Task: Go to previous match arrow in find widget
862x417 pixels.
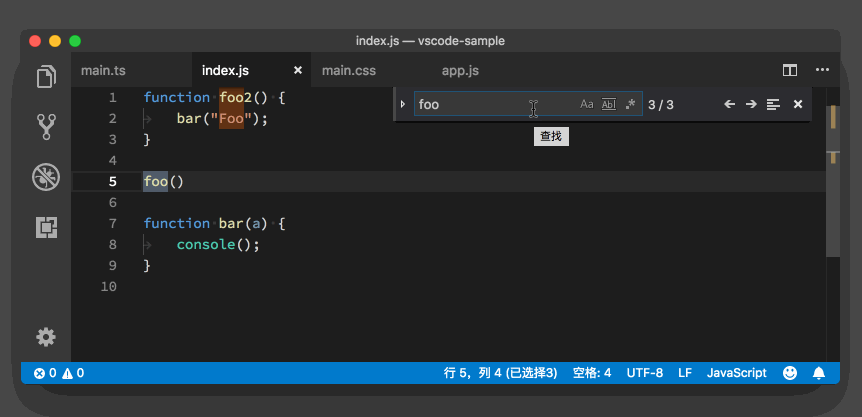Action: pos(729,104)
